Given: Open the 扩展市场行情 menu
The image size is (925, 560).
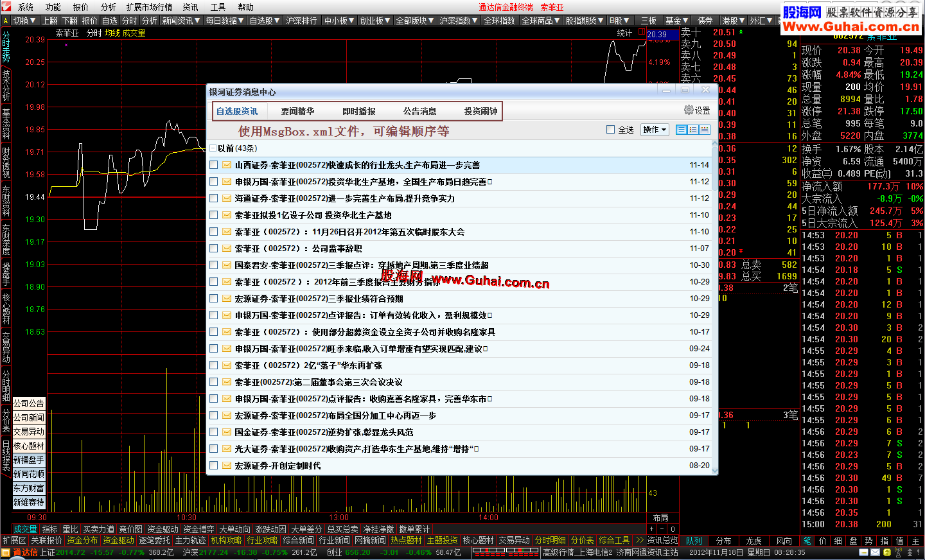Looking at the screenshot, I should 150,7.
